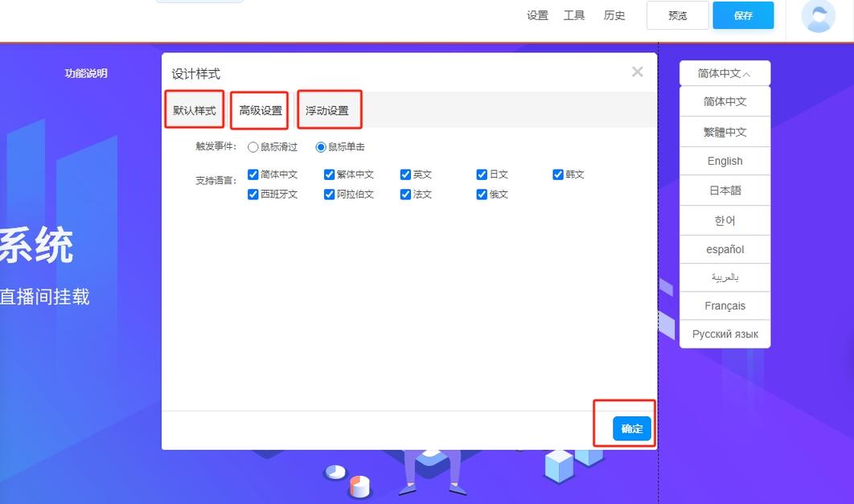854x504 pixels.
Task: Open the 工具 menu
Action: pyautogui.click(x=574, y=15)
